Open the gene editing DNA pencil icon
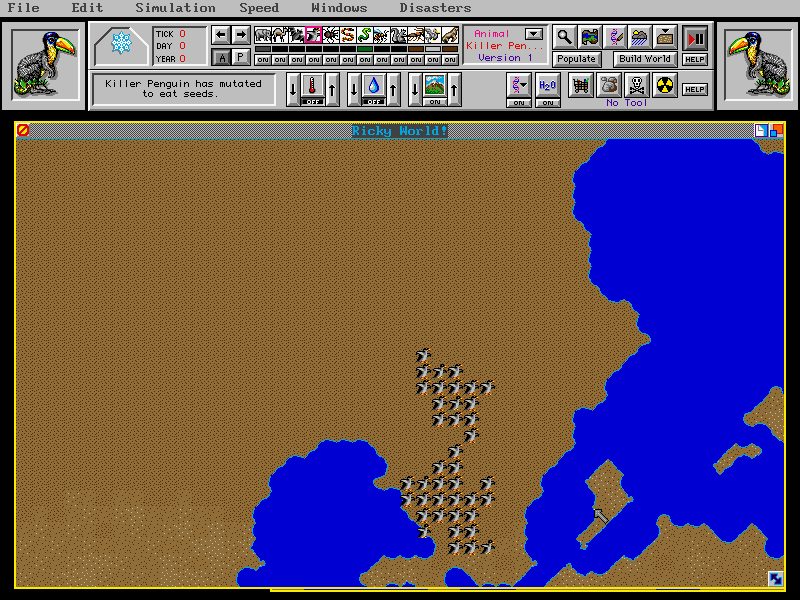This screenshot has width=800, height=600. coord(615,37)
